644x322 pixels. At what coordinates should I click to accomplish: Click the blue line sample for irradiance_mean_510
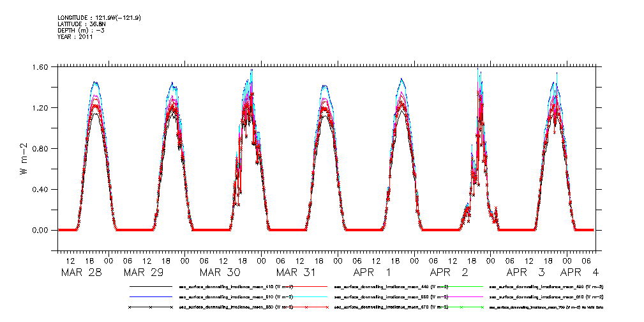[151, 297]
